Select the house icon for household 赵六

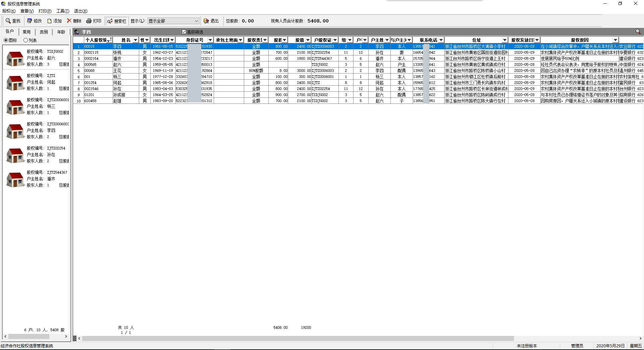(x=15, y=58)
